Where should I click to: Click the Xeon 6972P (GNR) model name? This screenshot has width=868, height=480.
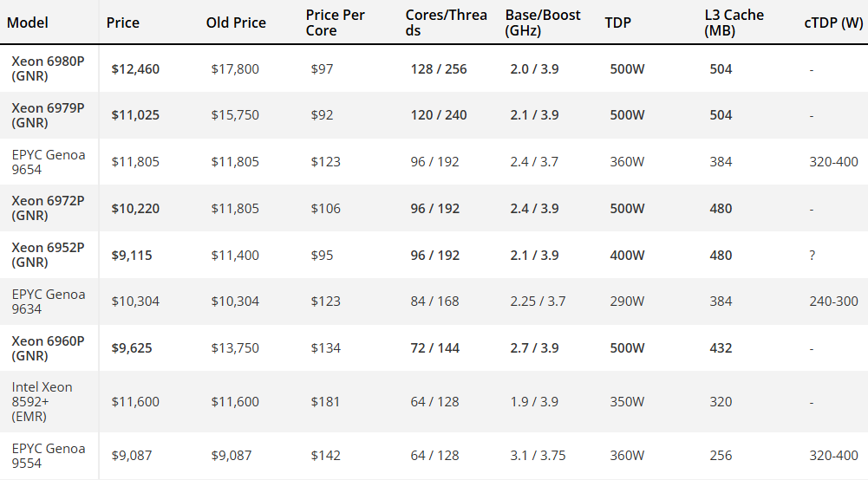(48, 208)
